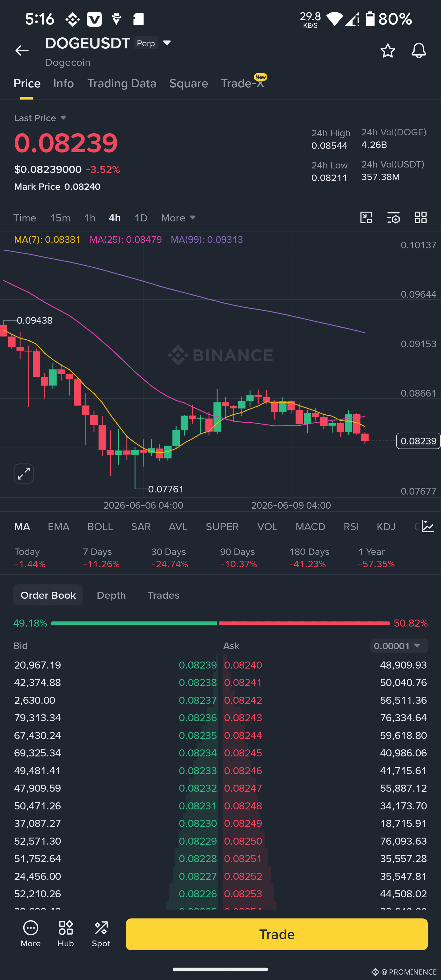
Task: Toggle the RSI sub-indicator
Action: point(351,526)
